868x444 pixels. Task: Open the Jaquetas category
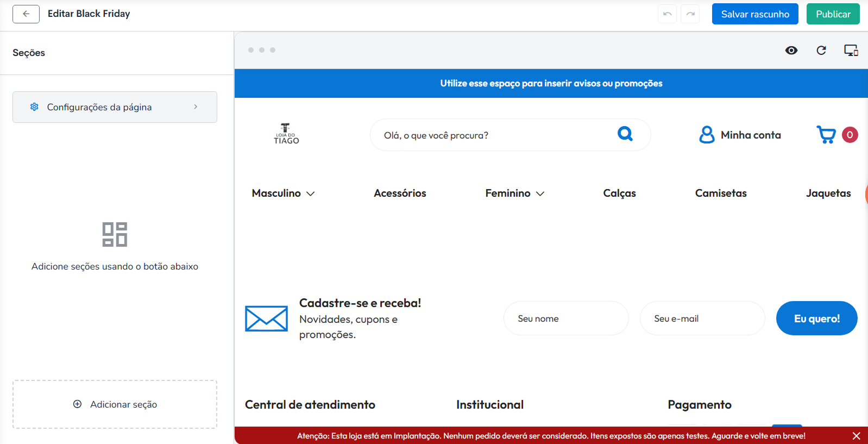pyautogui.click(x=828, y=193)
